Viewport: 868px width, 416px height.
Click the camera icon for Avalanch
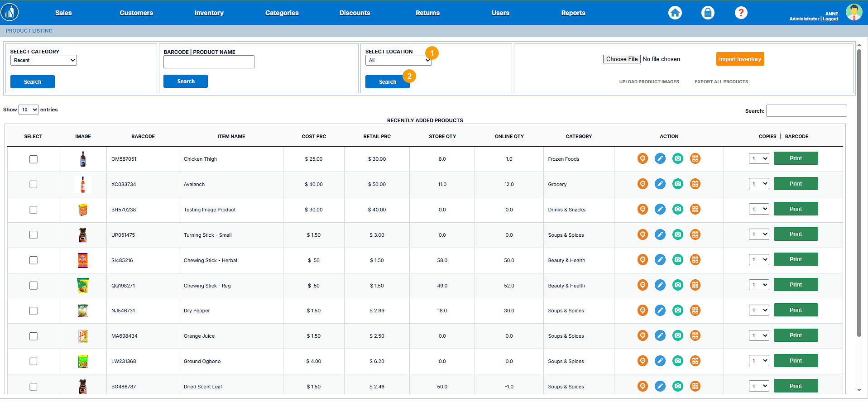[x=677, y=184]
